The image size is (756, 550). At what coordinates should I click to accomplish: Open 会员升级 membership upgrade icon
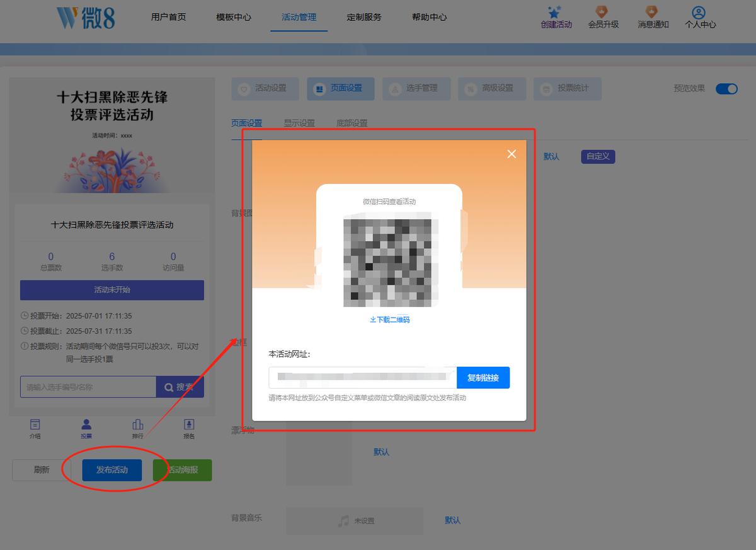pyautogui.click(x=603, y=12)
